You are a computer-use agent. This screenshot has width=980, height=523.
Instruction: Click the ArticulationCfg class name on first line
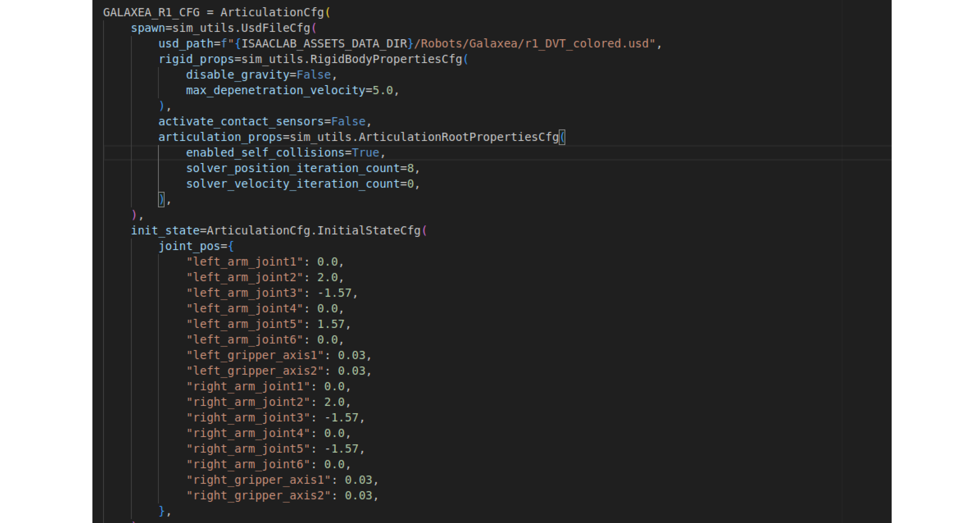click(272, 13)
